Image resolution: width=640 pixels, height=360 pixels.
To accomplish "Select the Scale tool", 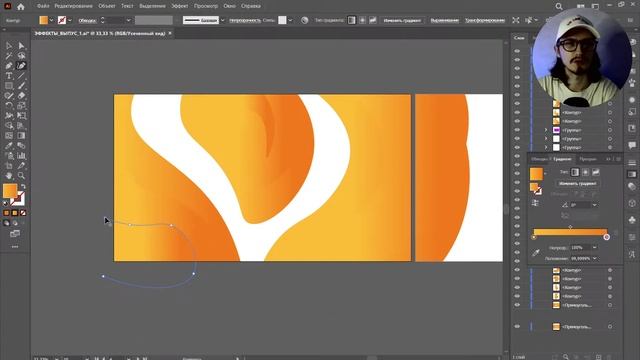I will pos(21,106).
